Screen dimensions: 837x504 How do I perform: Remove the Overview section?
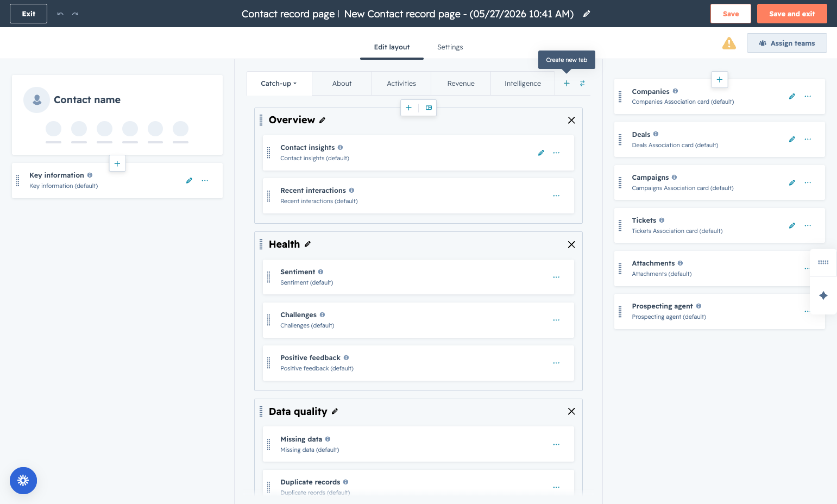coord(571,120)
